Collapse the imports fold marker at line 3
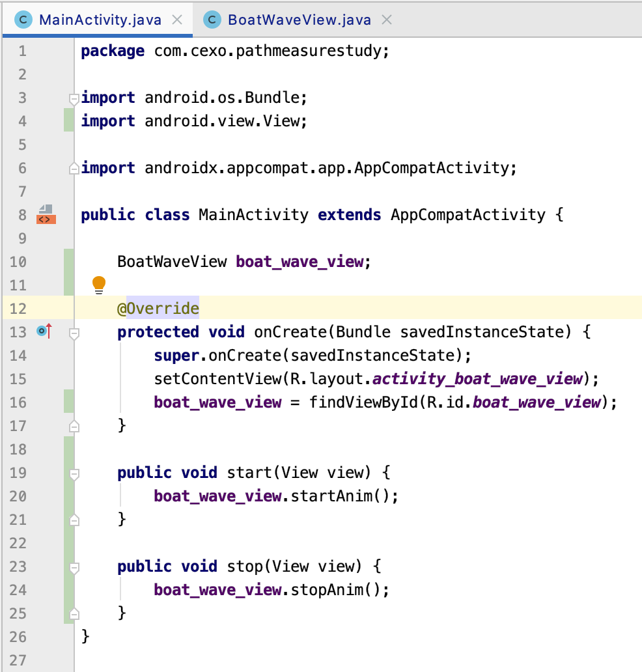The image size is (642, 672). click(x=74, y=99)
